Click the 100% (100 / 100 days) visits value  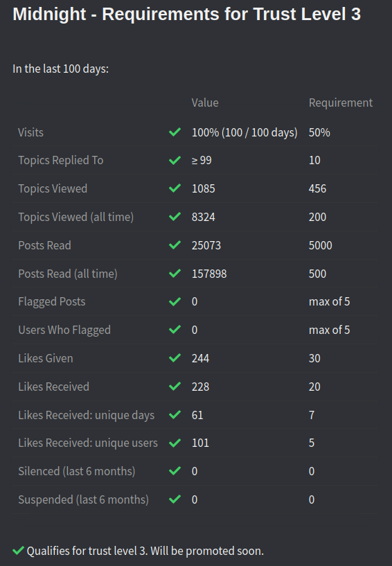pyautogui.click(x=244, y=132)
